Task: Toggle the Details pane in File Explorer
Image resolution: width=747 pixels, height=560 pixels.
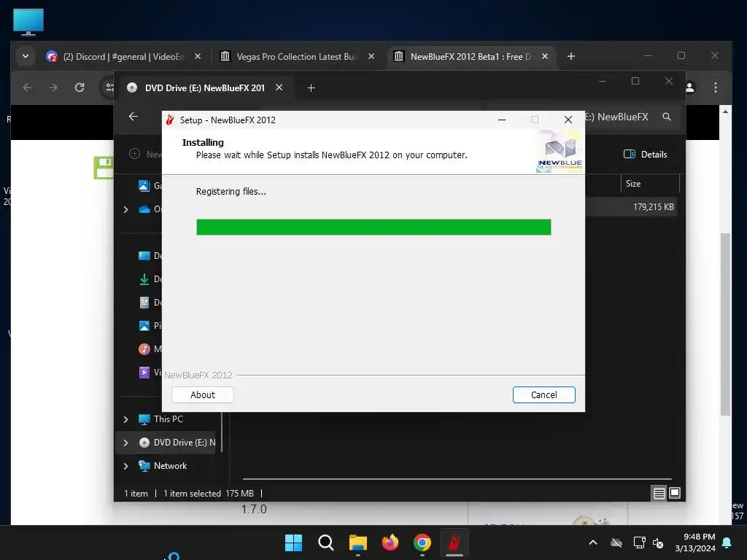Action: (x=646, y=155)
